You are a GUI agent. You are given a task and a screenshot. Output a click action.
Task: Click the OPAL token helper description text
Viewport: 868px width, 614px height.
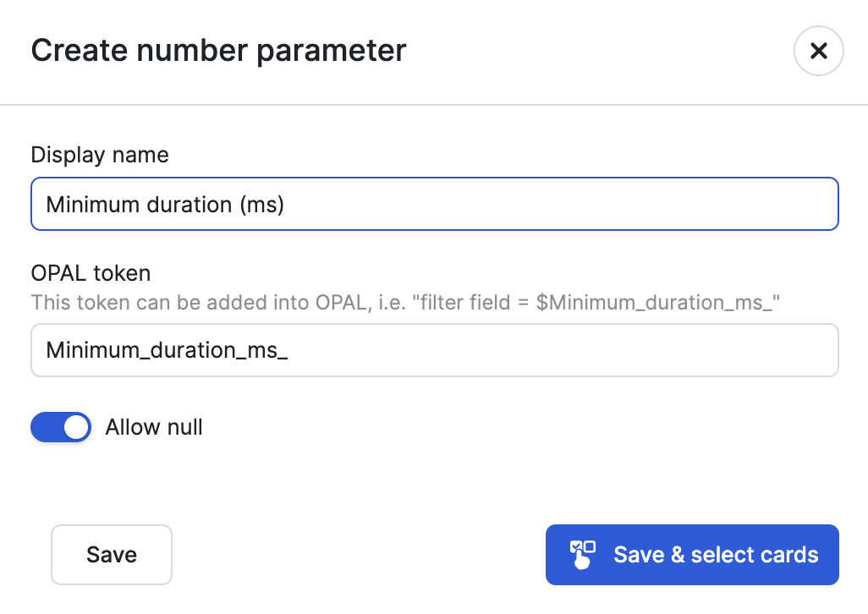[405, 303]
